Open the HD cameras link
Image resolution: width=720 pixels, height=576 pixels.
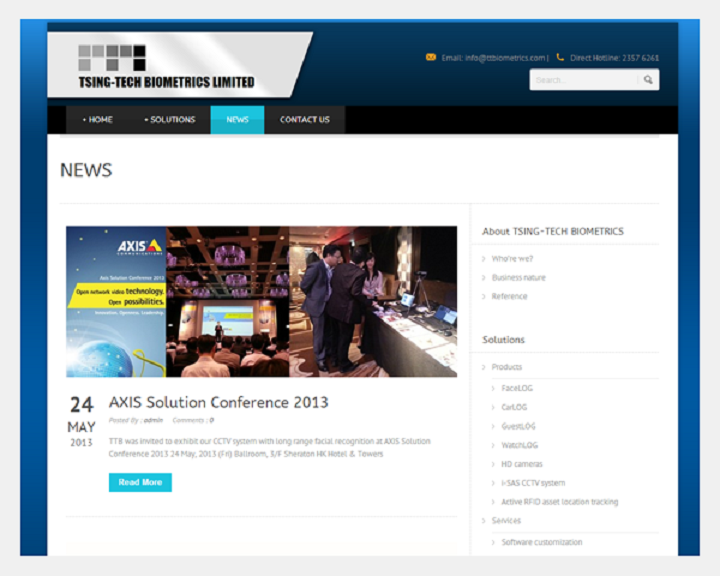pyautogui.click(x=522, y=464)
